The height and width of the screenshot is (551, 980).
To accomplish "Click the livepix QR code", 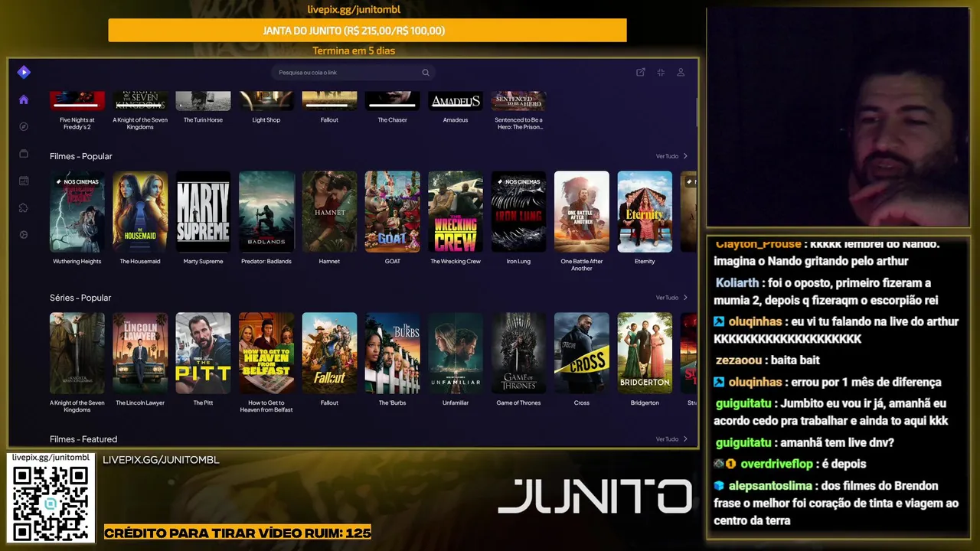I will (x=51, y=503).
